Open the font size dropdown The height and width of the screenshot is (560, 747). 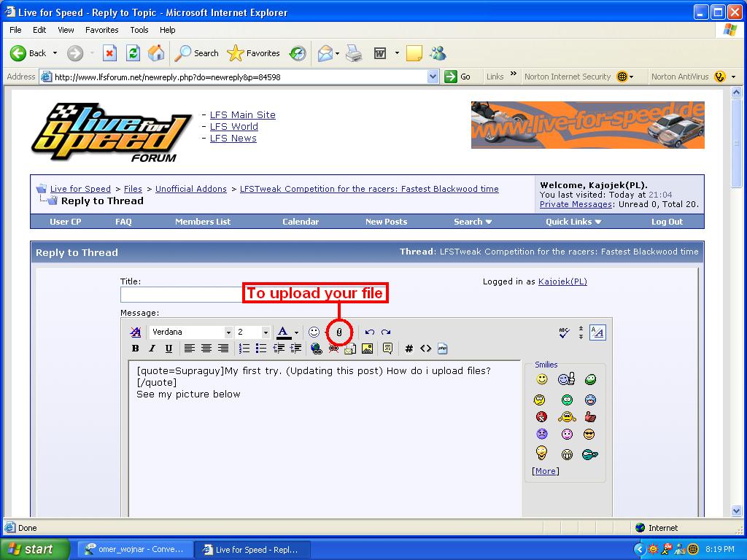click(266, 332)
